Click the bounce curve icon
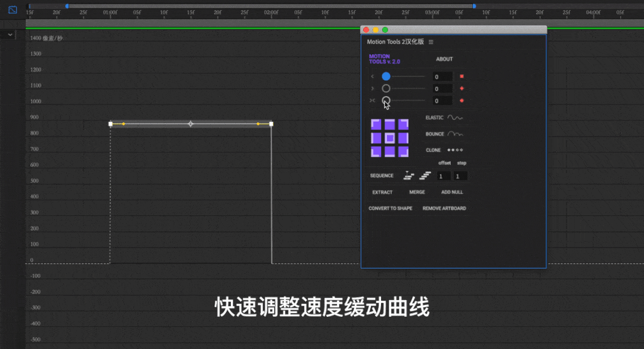 click(x=455, y=134)
